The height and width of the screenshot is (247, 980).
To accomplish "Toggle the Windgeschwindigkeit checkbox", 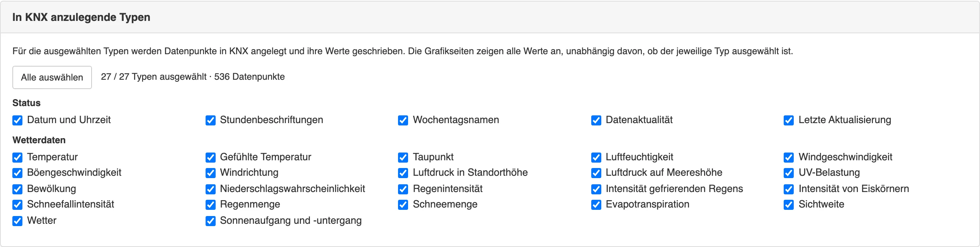I will point(789,158).
